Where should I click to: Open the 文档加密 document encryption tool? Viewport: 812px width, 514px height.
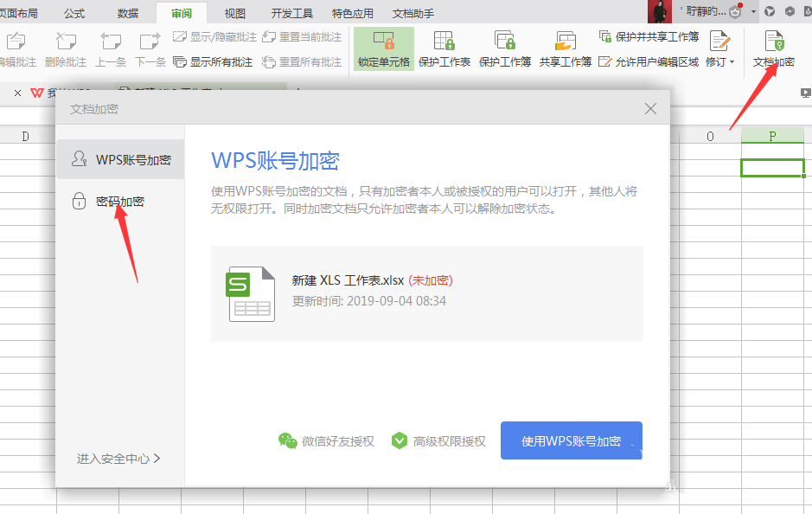coord(774,48)
